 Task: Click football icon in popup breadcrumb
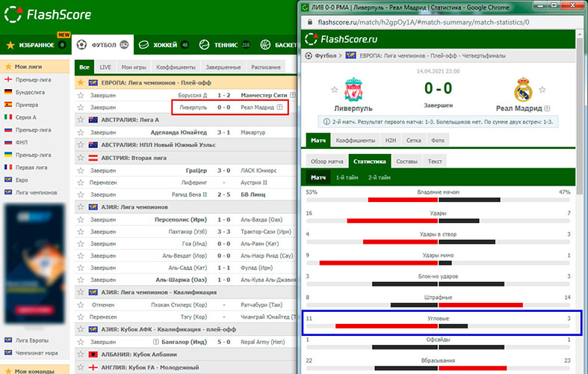(309, 55)
